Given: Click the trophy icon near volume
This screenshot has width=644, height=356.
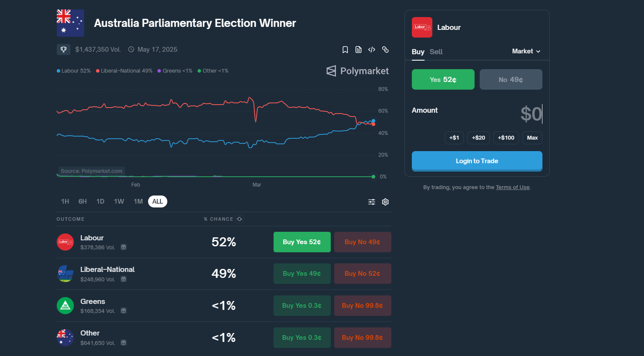Looking at the screenshot, I should [x=64, y=50].
